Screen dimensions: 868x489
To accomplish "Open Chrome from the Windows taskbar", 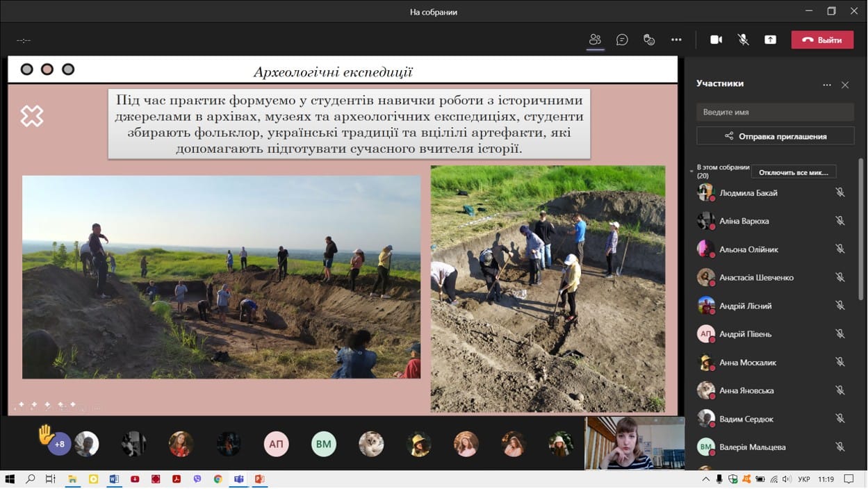I will [218, 479].
